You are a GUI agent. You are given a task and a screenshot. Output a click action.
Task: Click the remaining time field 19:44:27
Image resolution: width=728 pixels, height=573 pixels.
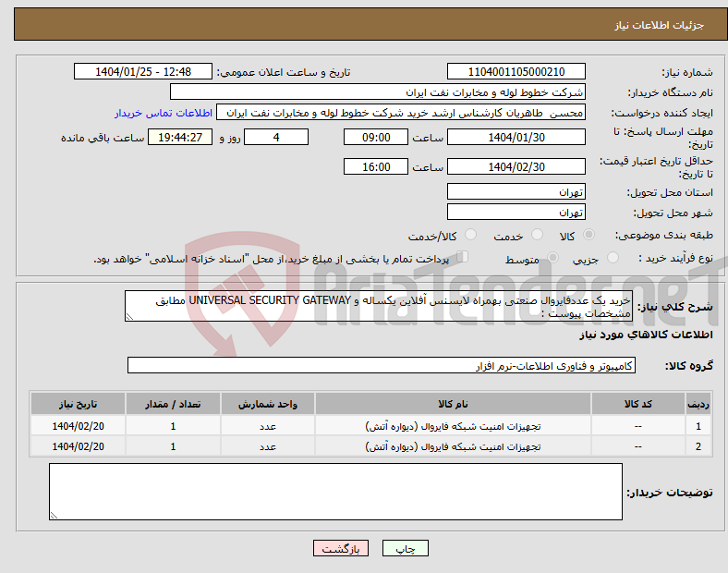(180, 137)
